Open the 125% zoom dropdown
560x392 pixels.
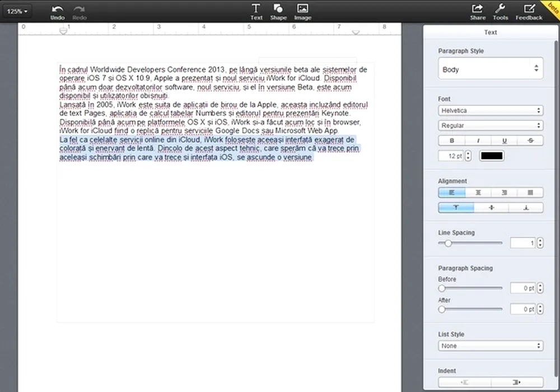[x=17, y=11]
